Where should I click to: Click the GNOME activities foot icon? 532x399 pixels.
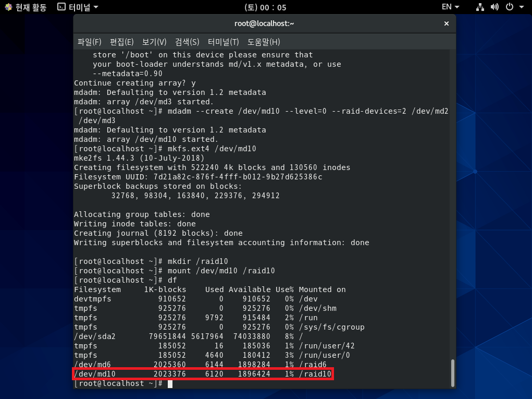(x=8, y=7)
